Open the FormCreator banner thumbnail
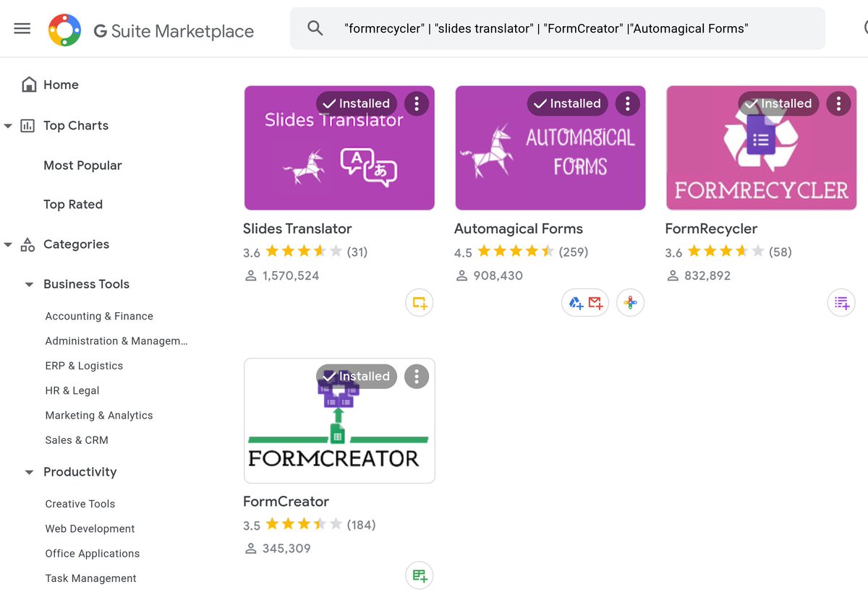This screenshot has width=868, height=605. point(339,421)
